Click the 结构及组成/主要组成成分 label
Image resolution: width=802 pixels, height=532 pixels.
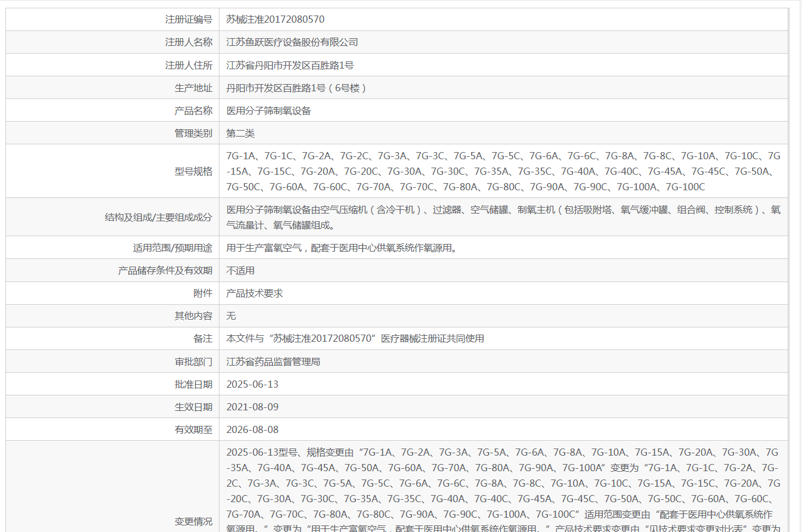pyautogui.click(x=159, y=217)
